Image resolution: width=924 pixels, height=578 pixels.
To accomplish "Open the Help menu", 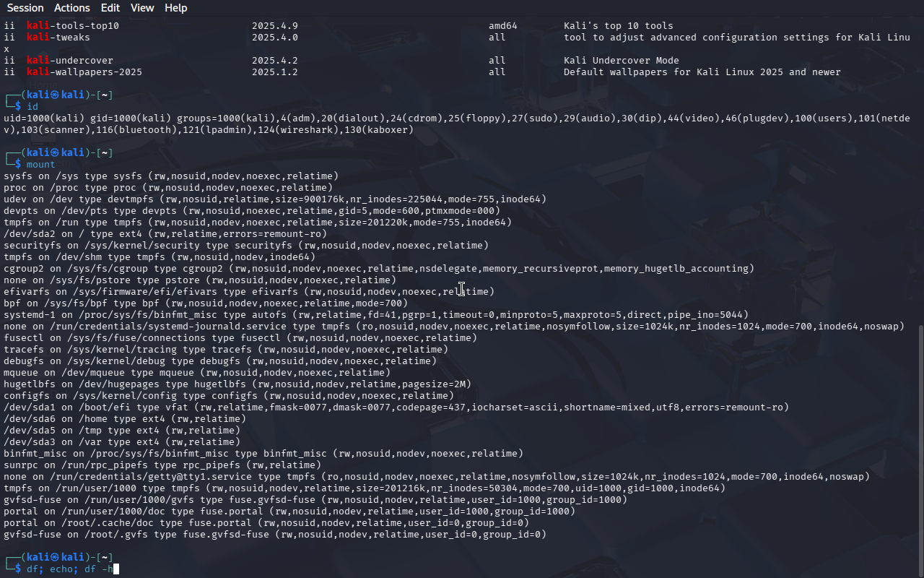I will pyautogui.click(x=175, y=8).
